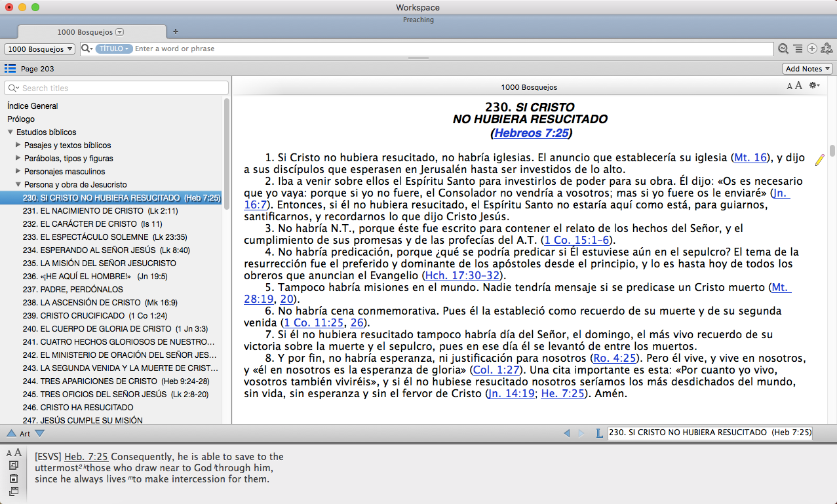The height and width of the screenshot is (504, 837).
Task: Open the gear display settings menu
Action: [x=815, y=86]
